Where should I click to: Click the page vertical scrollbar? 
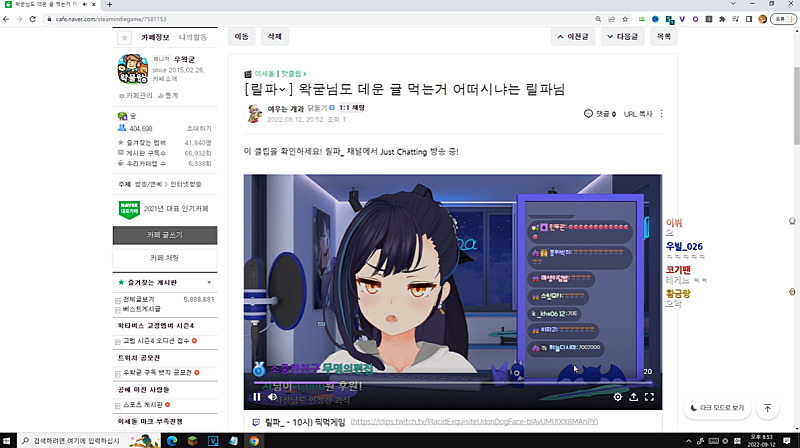796,106
